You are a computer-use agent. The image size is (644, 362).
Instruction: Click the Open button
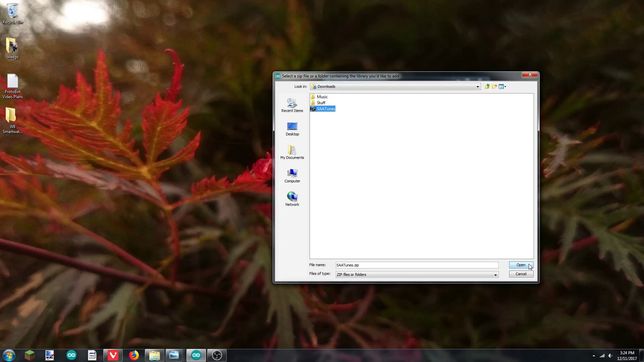[521, 265]
